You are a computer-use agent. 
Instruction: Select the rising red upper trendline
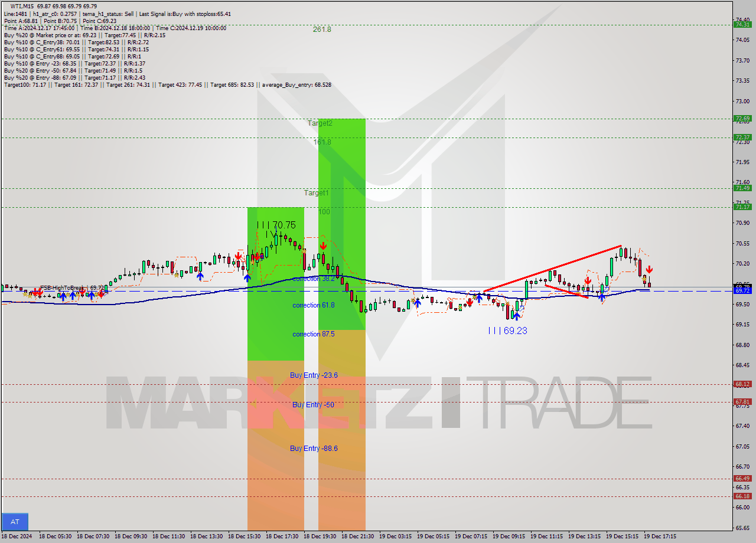click(x=552, y=268)
